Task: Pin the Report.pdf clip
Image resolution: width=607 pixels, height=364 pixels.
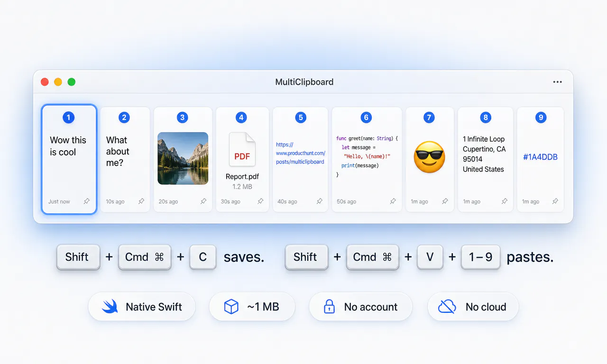Action: coord(260,201)
